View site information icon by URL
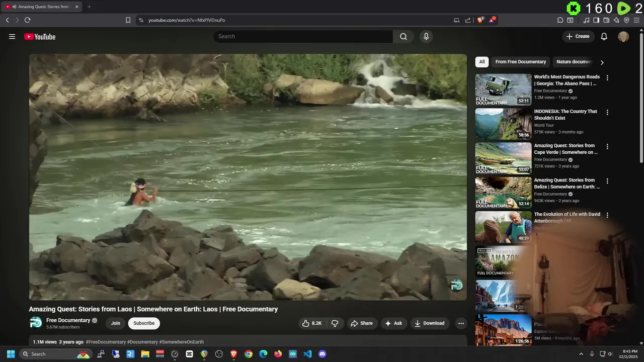The height and width of the screenshot is (362, 644). pyautogui.click(x=141, y=20)
